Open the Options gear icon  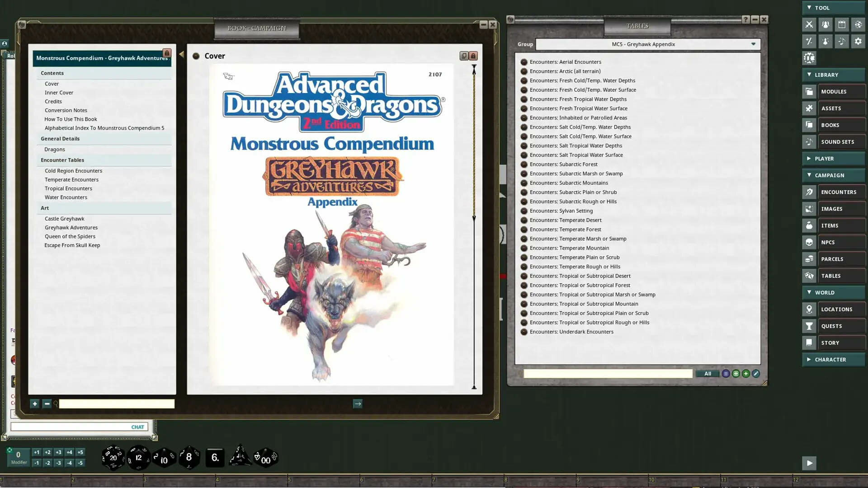[858, 41]
